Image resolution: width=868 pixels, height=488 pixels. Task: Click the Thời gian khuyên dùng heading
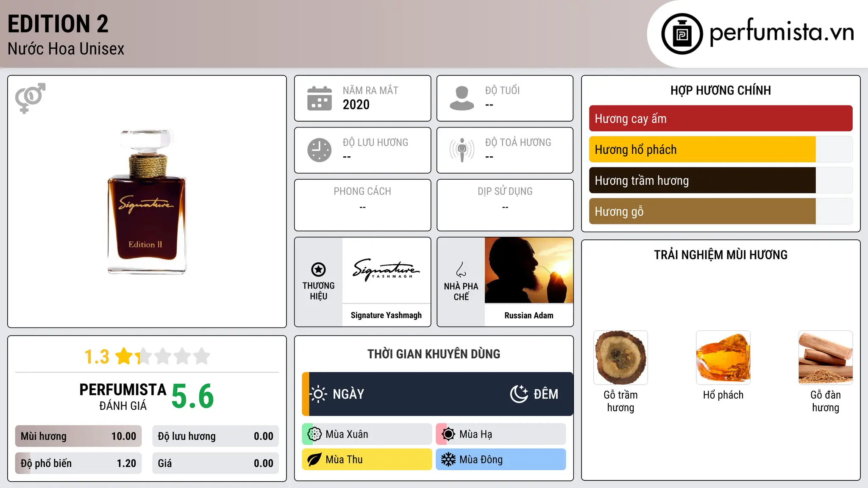click(x=434, y=354)
